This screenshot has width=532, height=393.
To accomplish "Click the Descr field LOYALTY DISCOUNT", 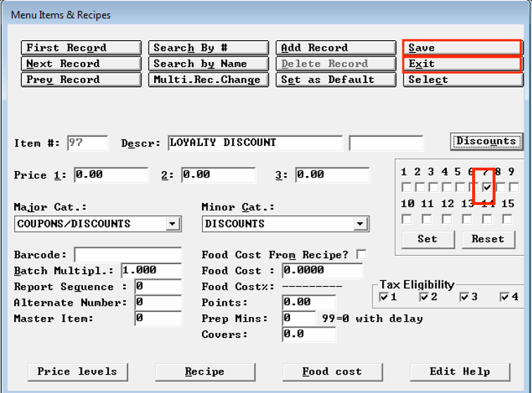I will tap(255, 143).
